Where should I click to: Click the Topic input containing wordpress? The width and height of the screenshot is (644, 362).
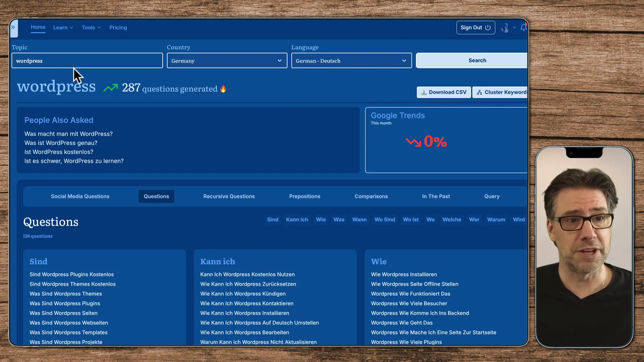pos(87,61)
